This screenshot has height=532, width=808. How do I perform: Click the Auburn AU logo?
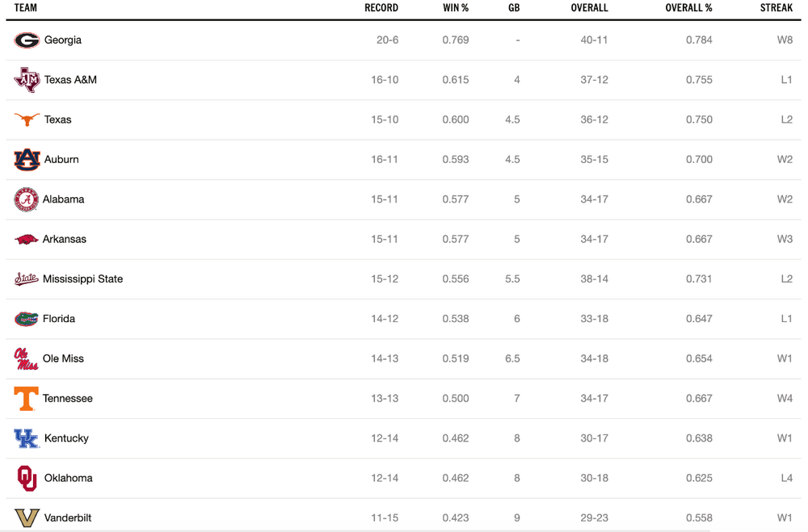pyautogui.click(x=27, y=160)
